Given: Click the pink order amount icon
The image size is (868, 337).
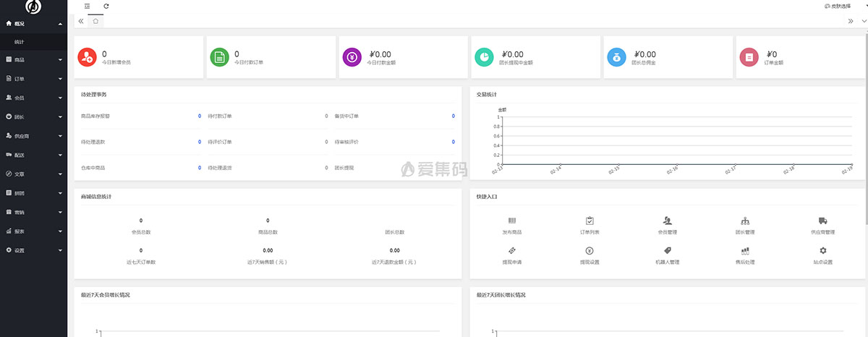Looking at the screenshot, I should (x=749, y=57).
